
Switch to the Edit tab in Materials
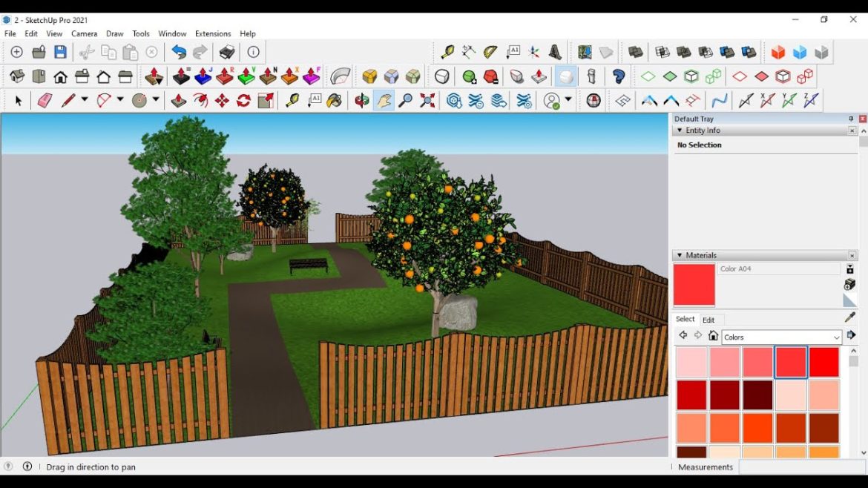pyautogui.click(x=708, y=320)
